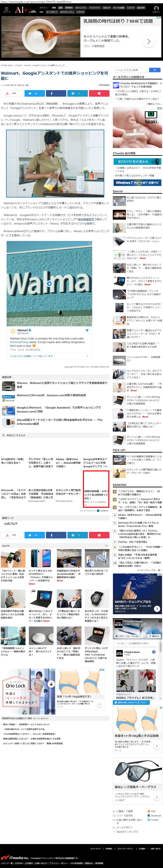Open the Specialインデックス footer link
163x868 pixels.
tap(127, 832)
